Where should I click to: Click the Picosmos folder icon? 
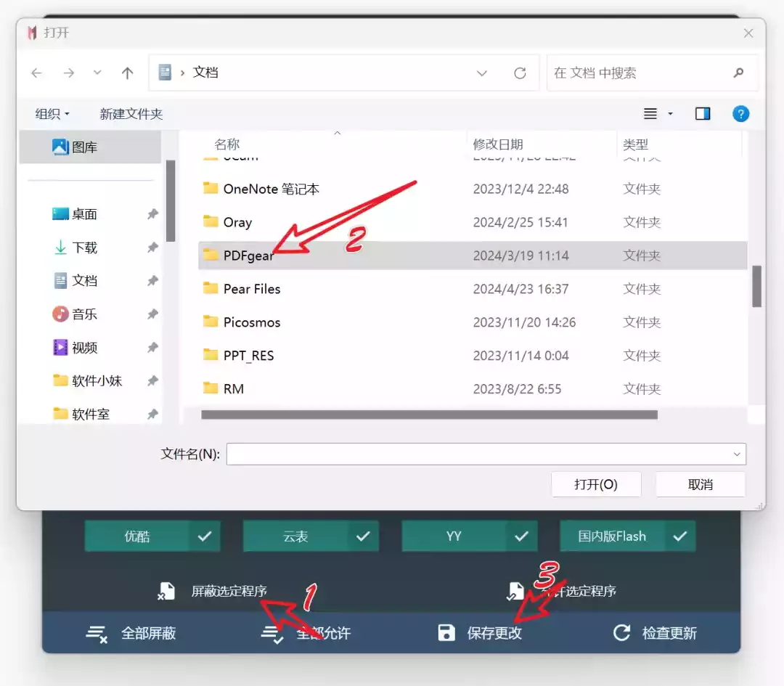pos(211,322)
